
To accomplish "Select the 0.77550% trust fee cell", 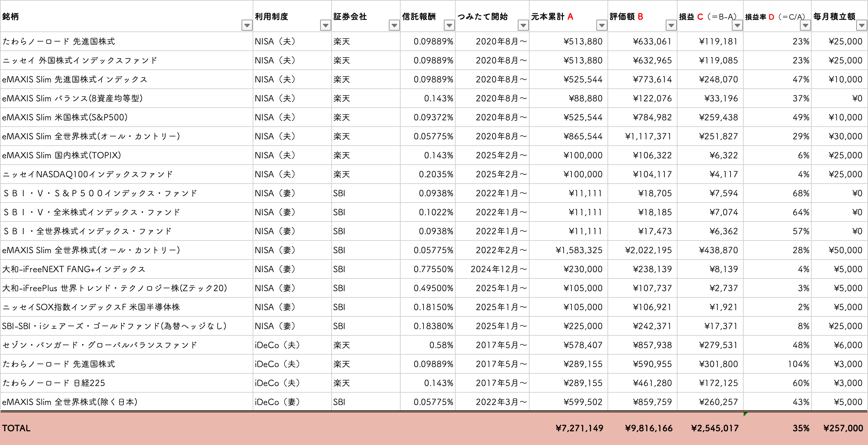I will click(x=427, y=269).
